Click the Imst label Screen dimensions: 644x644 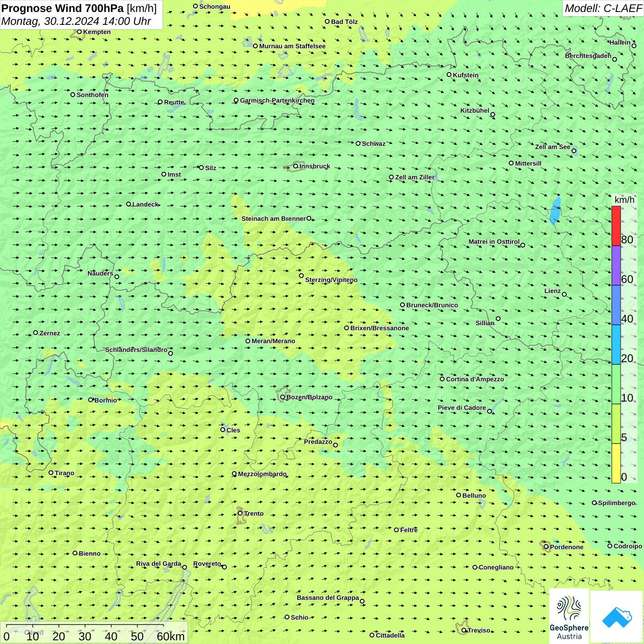tap(174, 174)
